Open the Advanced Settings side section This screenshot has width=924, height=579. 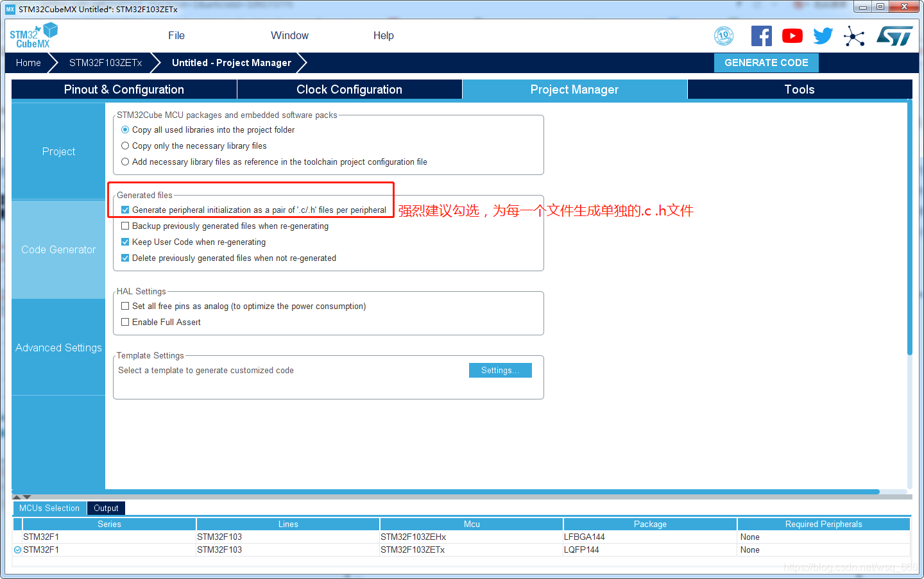click(58, 348)
